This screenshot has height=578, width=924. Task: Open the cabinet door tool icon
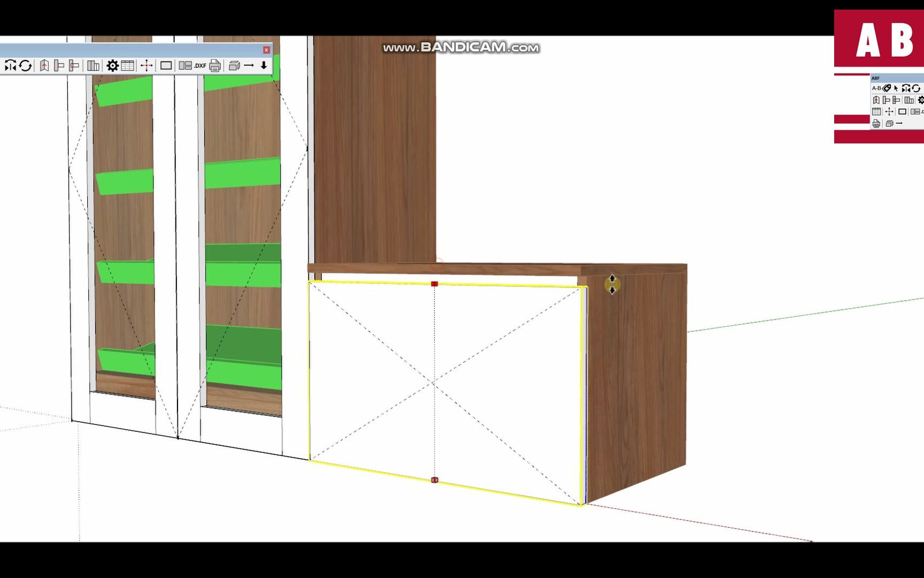pos(44,66)
